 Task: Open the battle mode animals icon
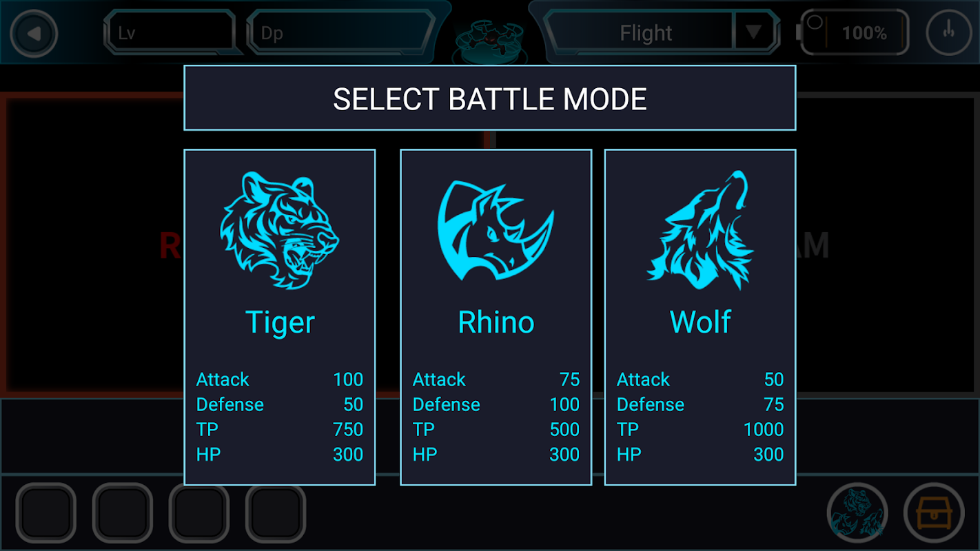pos(857,513)
